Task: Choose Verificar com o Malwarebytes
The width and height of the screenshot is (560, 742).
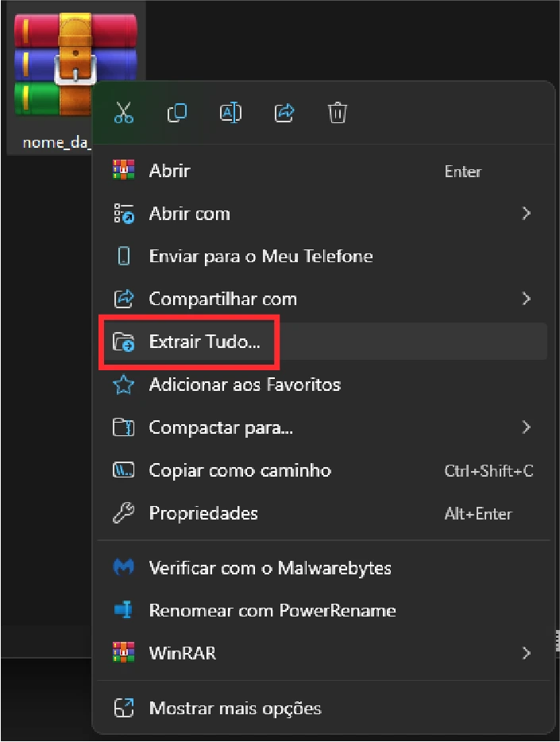Action: click(270, 568)
